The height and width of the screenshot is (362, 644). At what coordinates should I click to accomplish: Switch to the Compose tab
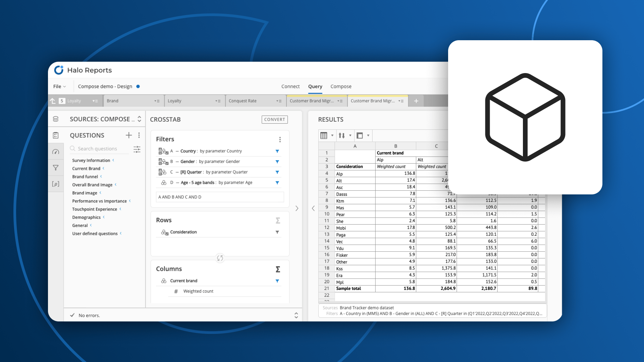click(341, 86)
